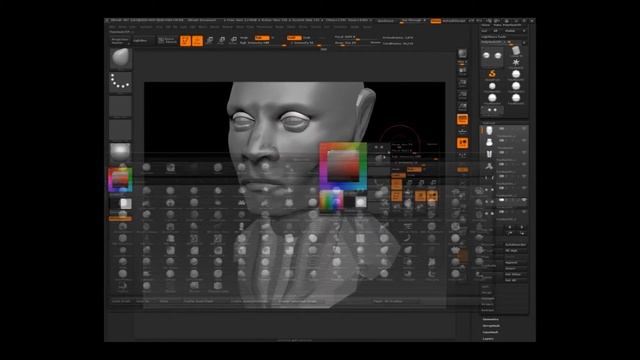The width and height of the screenshot is (640, 360).
Task: Click the AAHalf icon on right shelf
Action: [x=462, y=107]
